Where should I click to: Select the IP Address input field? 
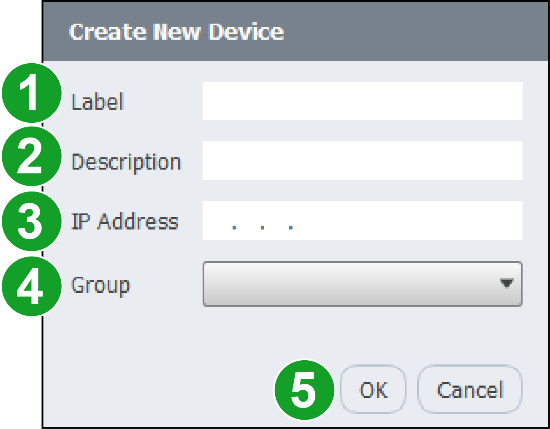tap(363, 221)
